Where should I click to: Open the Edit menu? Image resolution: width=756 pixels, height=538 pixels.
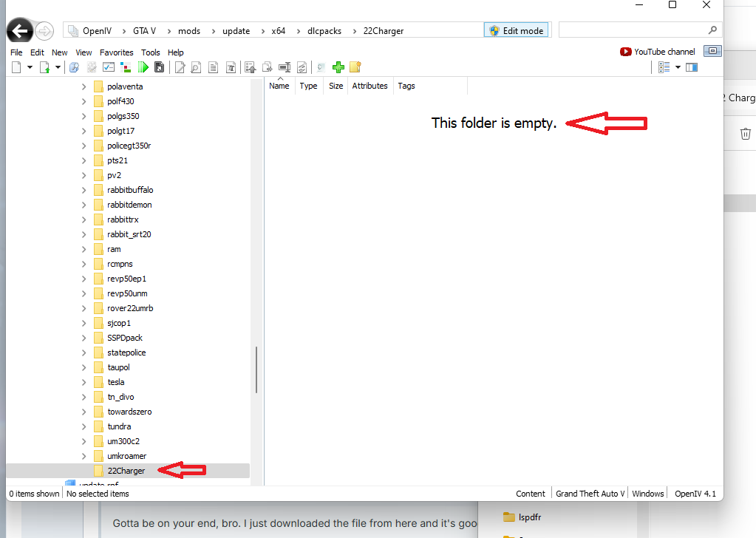pyautogui.click(x=37, y=52)
